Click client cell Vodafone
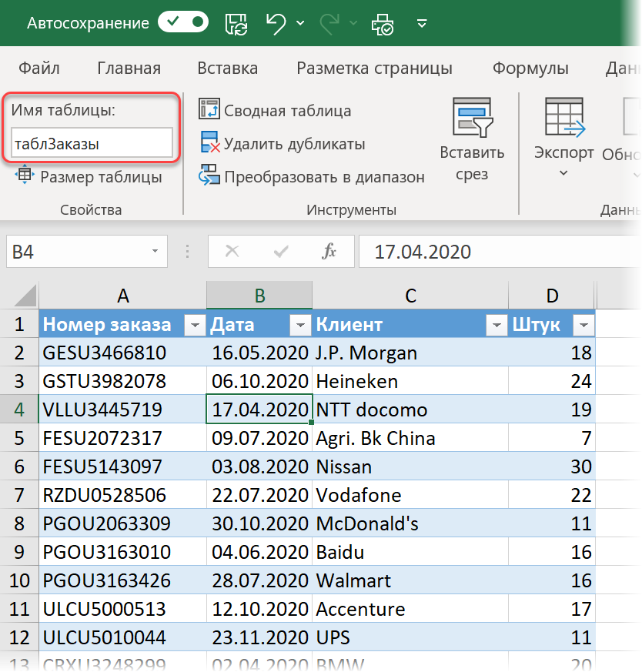This screenshot has width=642, height=672. 410,495
